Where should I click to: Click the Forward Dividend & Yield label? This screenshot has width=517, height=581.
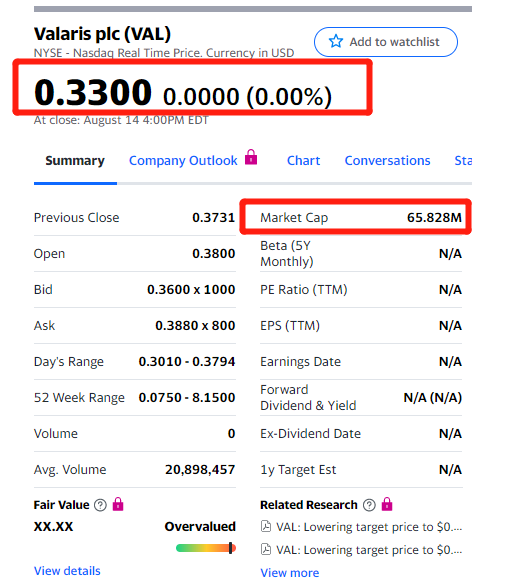click(x=308, y=398)
